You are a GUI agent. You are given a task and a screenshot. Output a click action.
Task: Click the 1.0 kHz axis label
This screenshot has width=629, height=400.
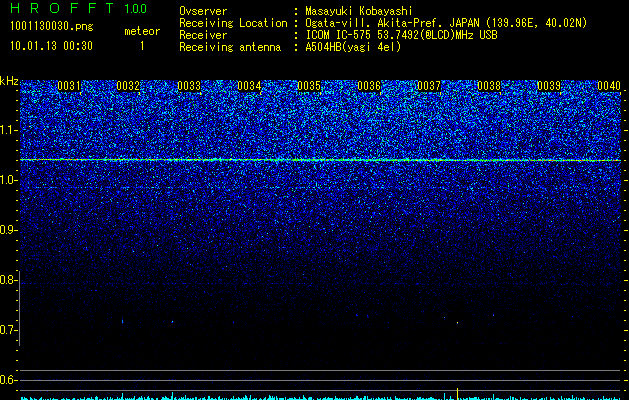pos(9,180)
